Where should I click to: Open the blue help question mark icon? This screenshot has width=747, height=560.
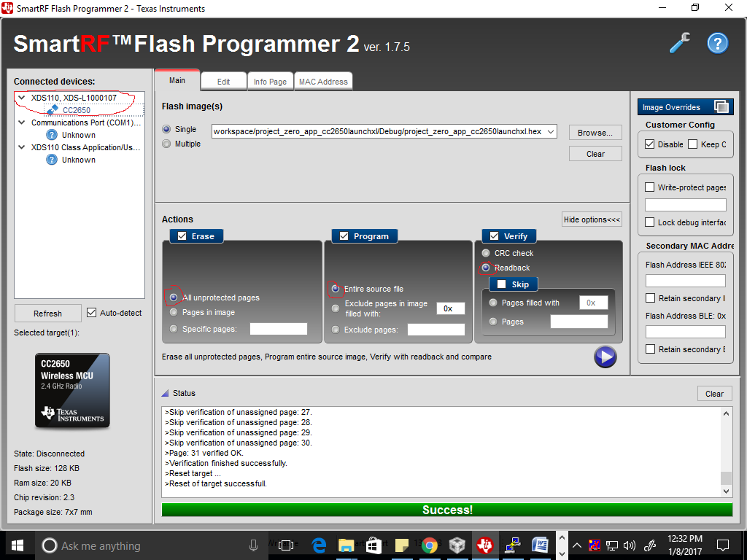(718, 43)
